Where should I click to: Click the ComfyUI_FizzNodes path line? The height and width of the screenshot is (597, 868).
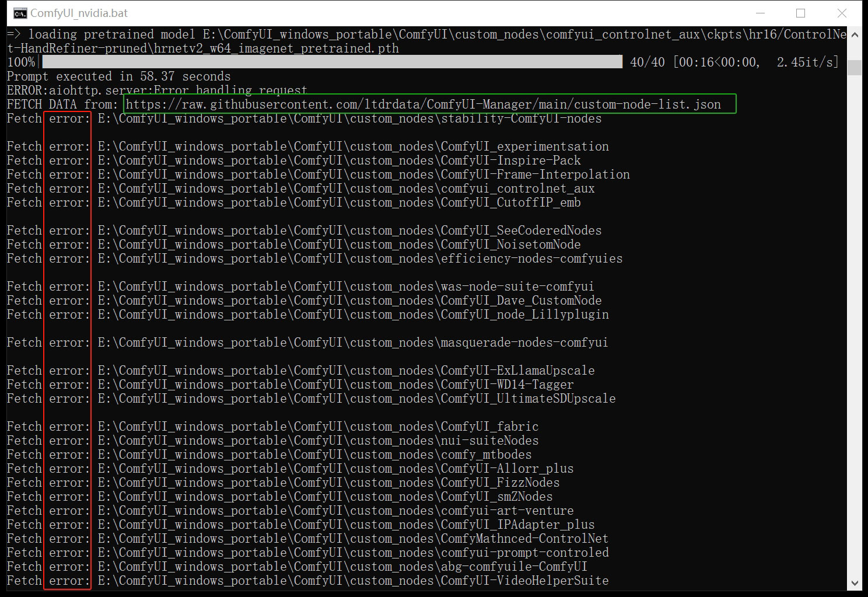click(x=283, y=483)
